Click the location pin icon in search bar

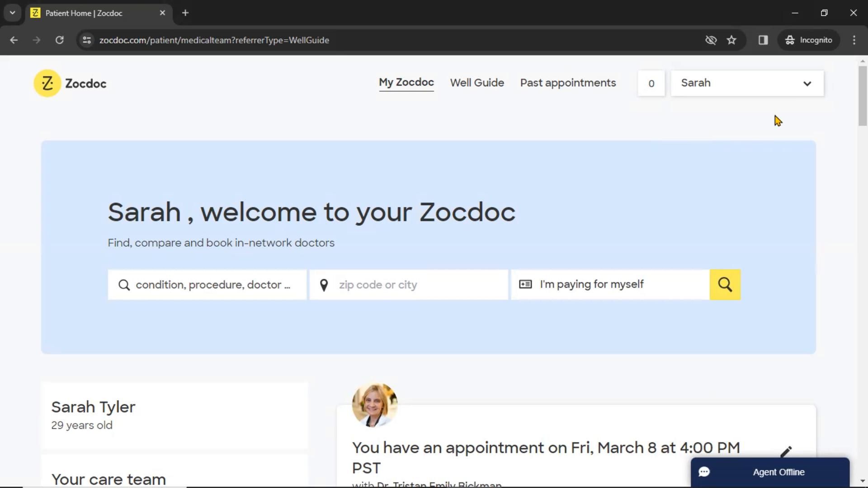tap(323, 284)
